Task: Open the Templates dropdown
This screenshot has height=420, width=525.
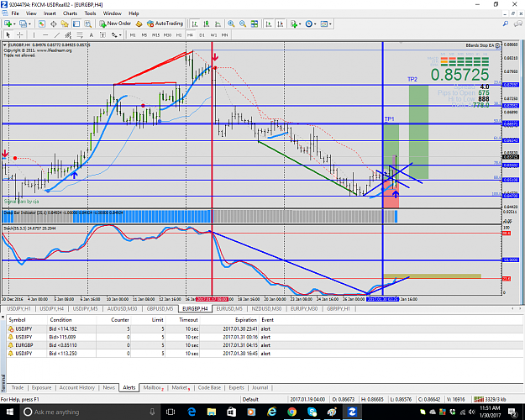Action: (x=326, y=24)
